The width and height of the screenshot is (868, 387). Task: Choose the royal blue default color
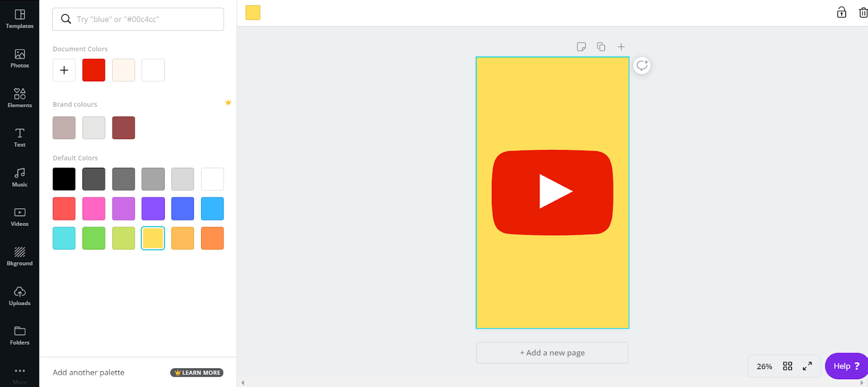point(183,209)
